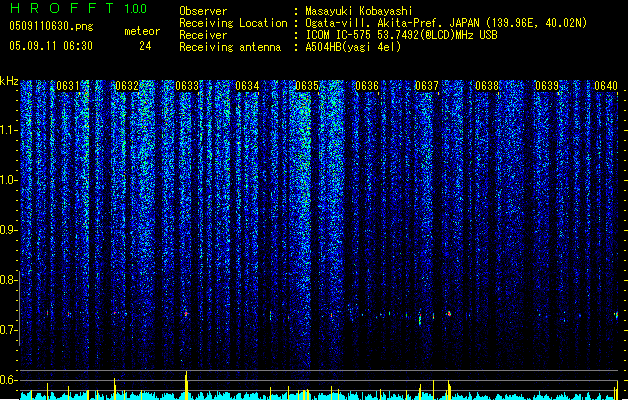Image resolution: width=629 pixels, height=400 pixels.
Task: Click the HROFFT 1.0.0 title text
Action: (79, 8)
